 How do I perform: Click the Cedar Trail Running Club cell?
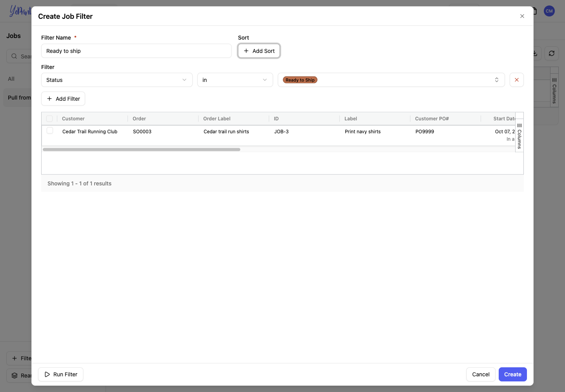tap(90, 132)
